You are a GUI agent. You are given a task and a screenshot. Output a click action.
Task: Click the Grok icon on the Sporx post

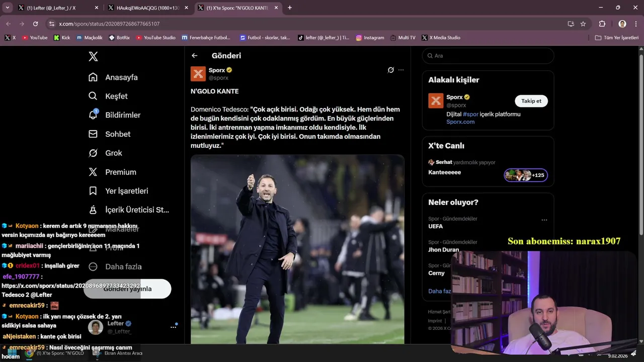[x=390, y=70]
